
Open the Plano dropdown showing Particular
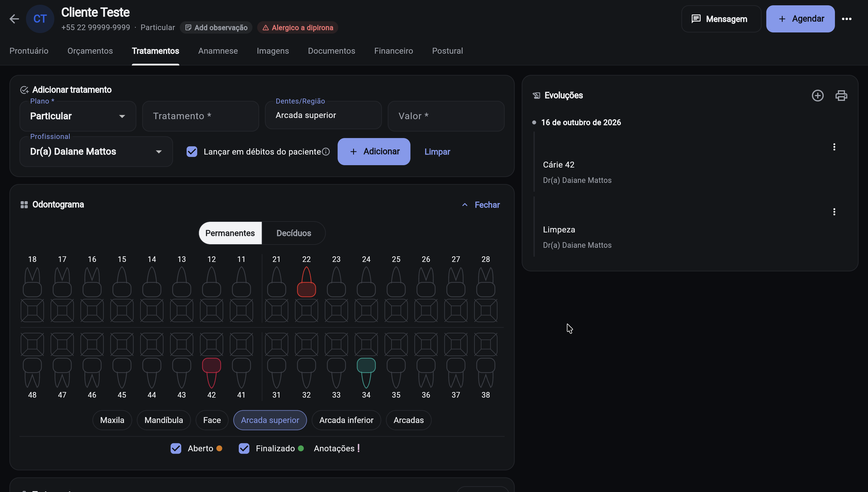(78, 116)
